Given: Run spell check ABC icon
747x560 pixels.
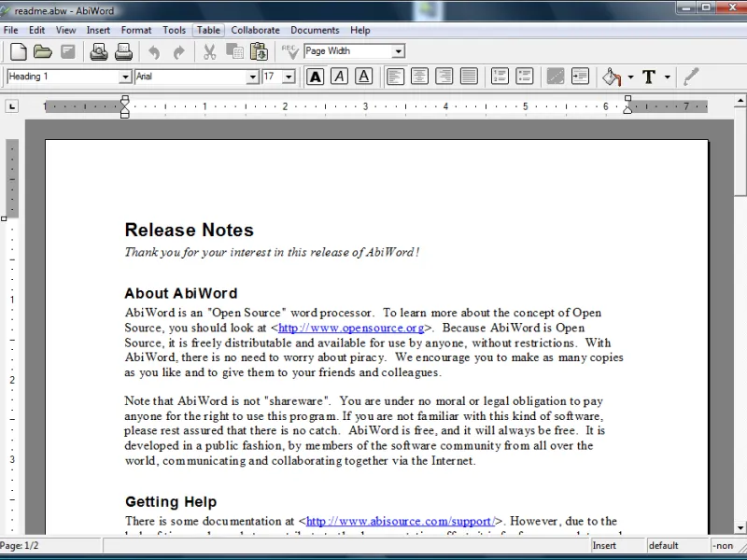Looking at the screenshot, I should point(289,51).
